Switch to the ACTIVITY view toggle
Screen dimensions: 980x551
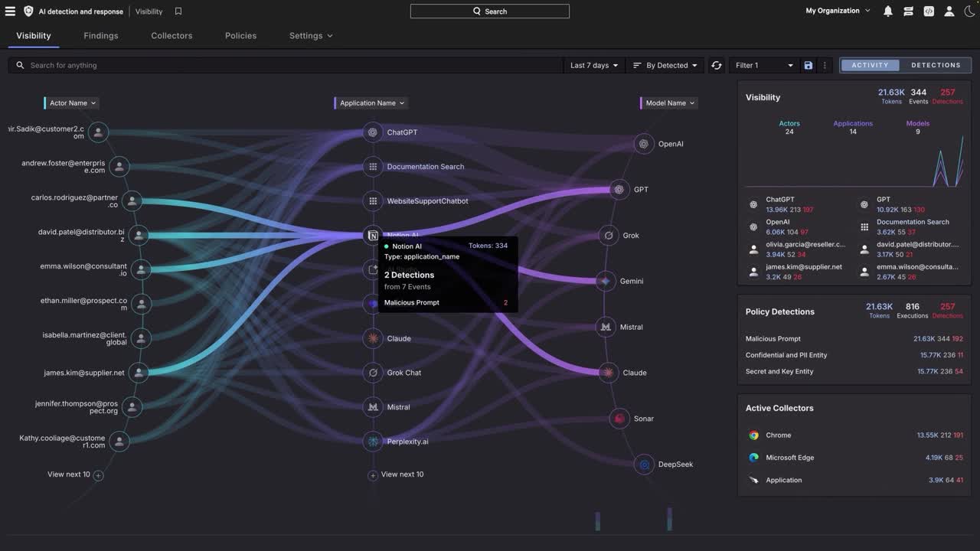tap(870, 65)
